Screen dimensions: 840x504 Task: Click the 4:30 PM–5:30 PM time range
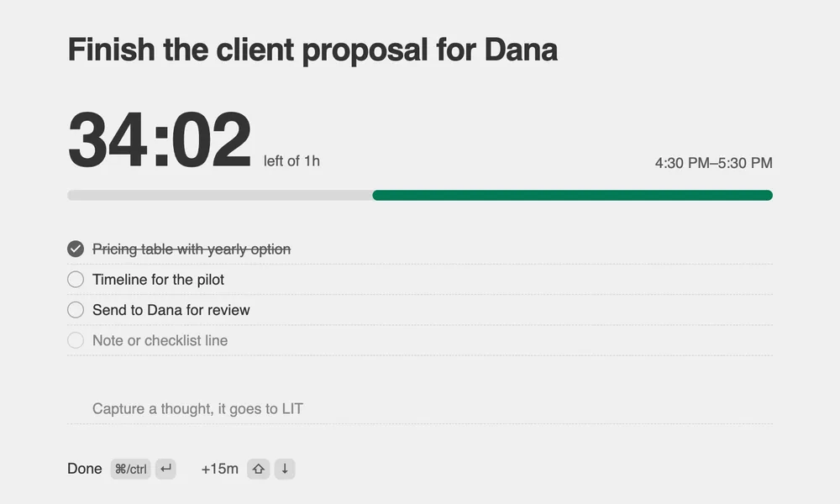pyautogui.click(x=713, y=163)
